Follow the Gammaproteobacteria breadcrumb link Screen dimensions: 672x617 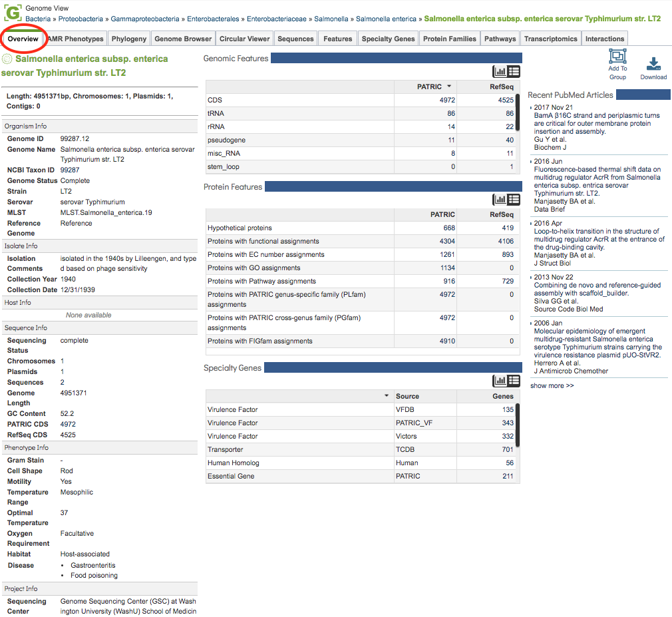pos(145,19)
